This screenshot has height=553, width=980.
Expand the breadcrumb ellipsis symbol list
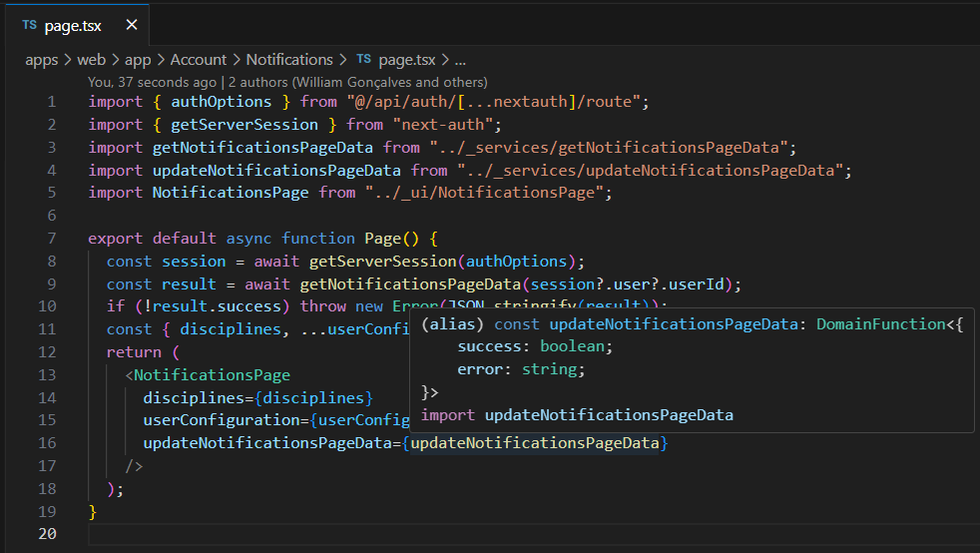tap(460, 60)
